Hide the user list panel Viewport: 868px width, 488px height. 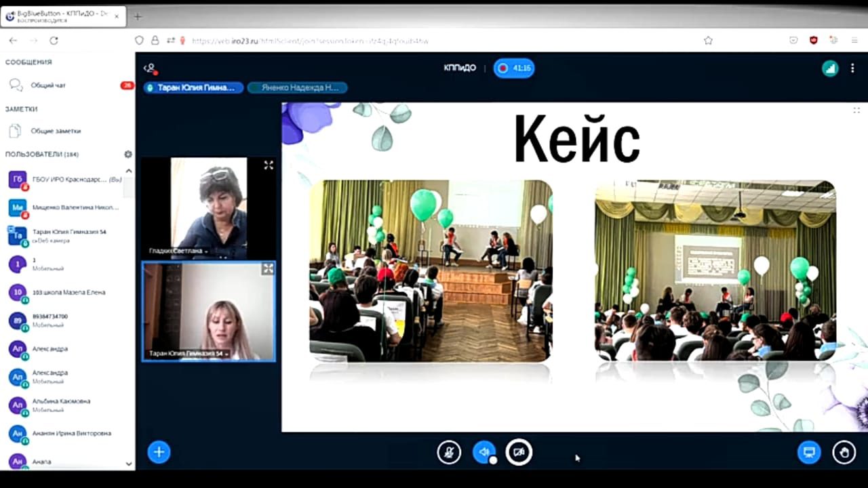[150, 68]
